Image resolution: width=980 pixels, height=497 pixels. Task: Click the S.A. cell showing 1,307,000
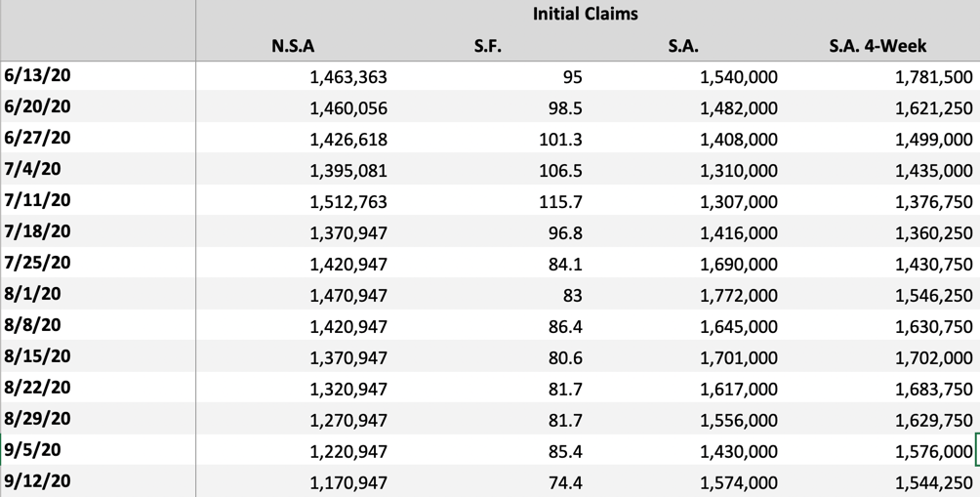738,202
